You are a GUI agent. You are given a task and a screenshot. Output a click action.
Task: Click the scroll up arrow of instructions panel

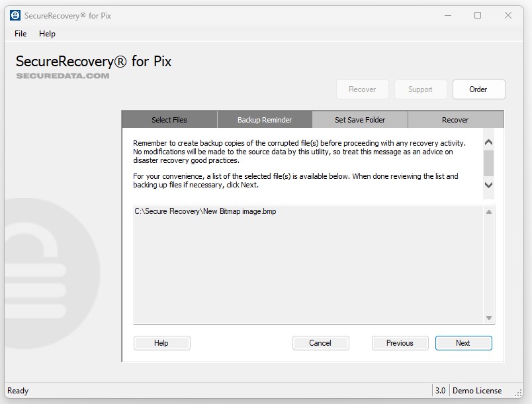488,141
